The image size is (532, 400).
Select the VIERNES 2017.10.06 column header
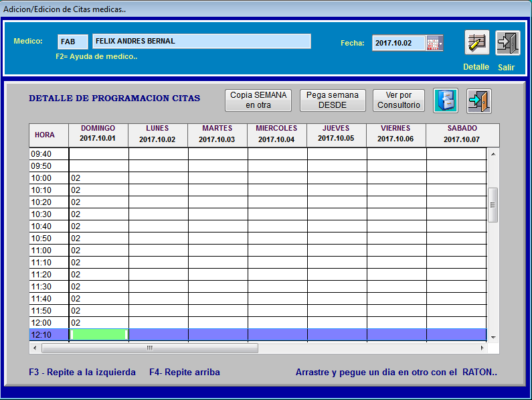click(396, 135)
